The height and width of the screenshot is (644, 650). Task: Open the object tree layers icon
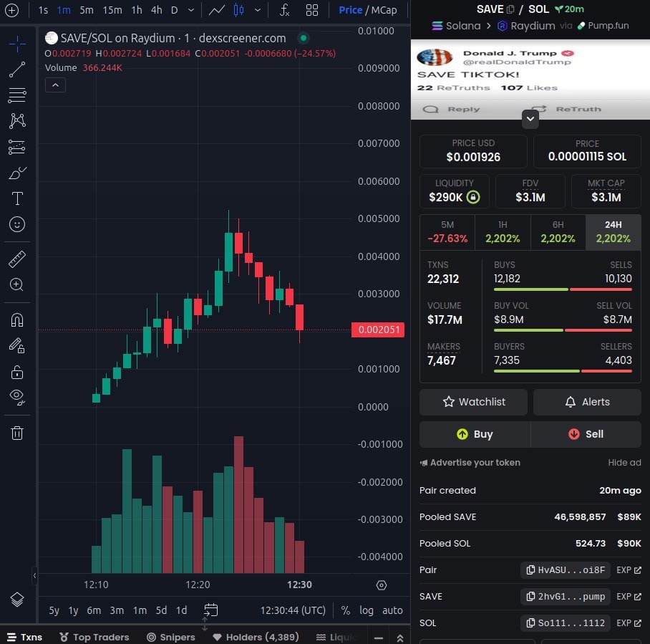click(x=17, y=599)
